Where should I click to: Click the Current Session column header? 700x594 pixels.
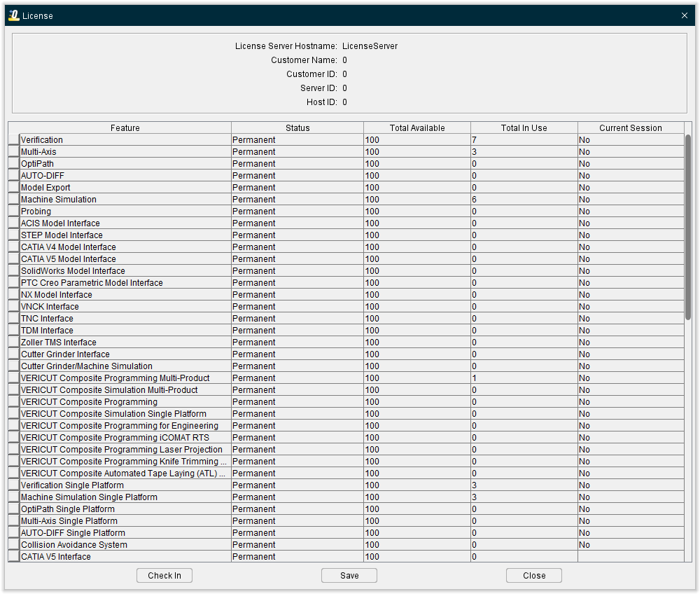coord(631,127)
